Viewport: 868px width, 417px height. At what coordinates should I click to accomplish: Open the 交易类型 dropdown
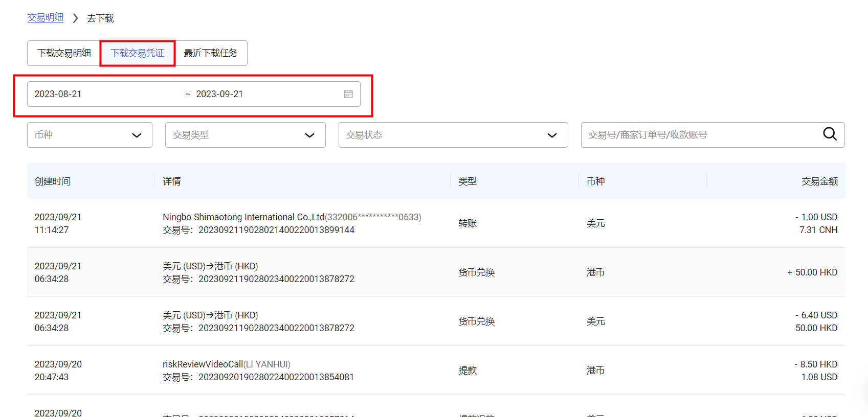245,135
